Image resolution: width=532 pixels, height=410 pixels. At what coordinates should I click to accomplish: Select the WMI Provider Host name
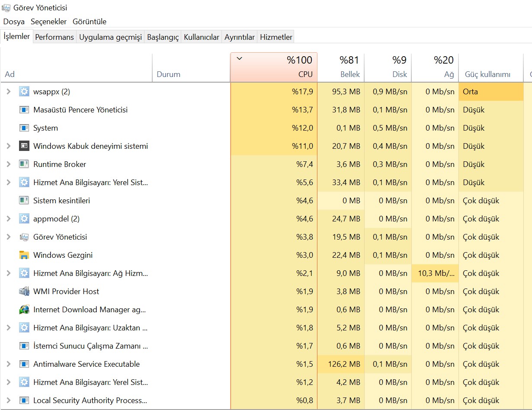66,291
